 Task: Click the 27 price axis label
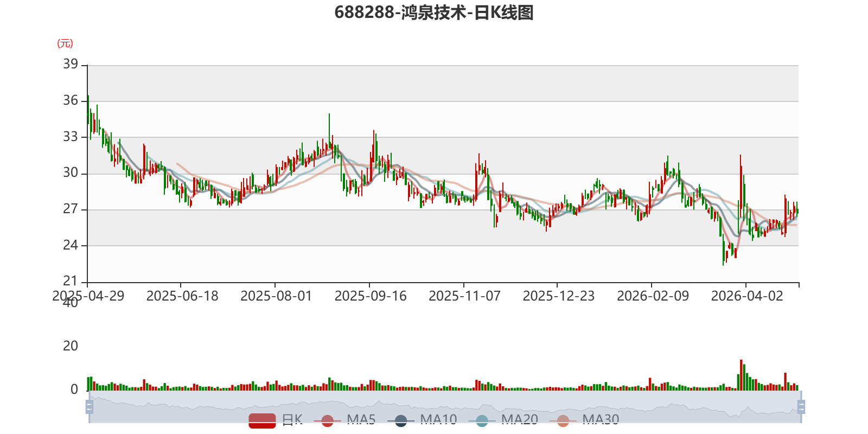coord(71,209)
